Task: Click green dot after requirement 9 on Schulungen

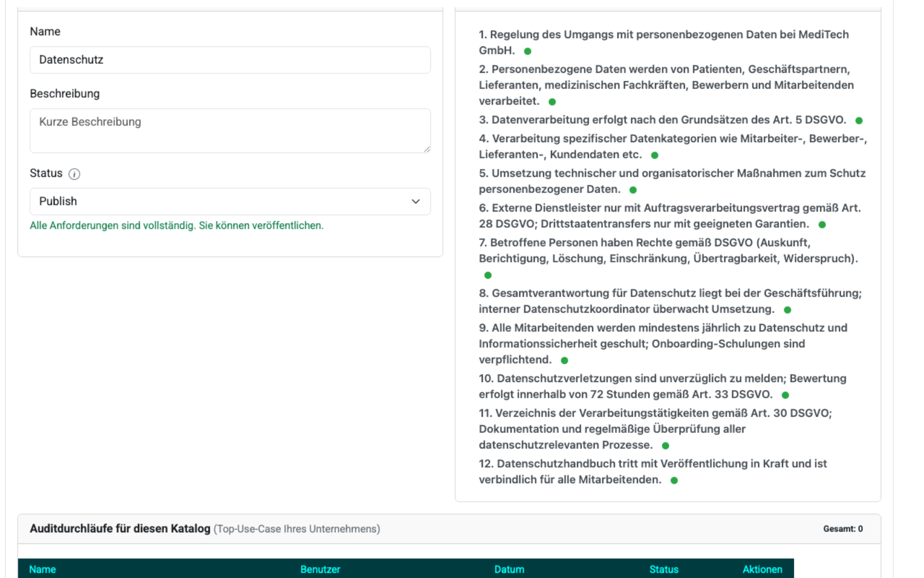Action: tap(565, 361)
